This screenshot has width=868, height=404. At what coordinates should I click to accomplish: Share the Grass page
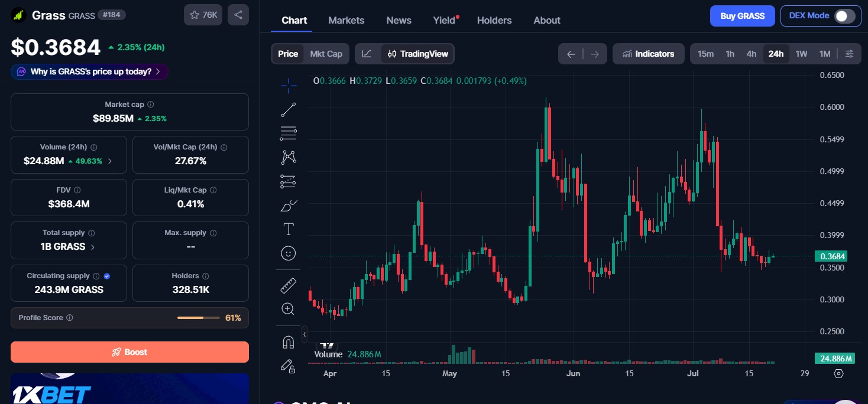[x=238, y=15]
